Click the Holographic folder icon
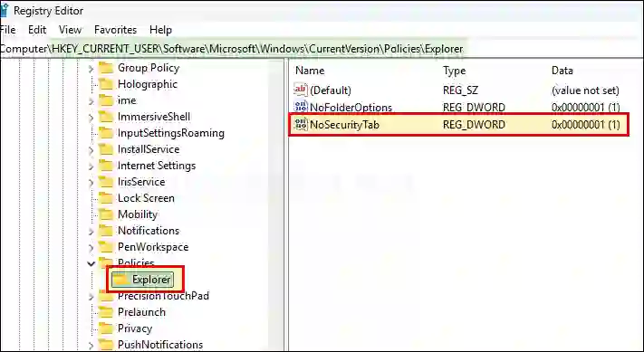Image resolution: width=644 pixels, height=352 pixels. pyautogui.click(x=106, y=84)
